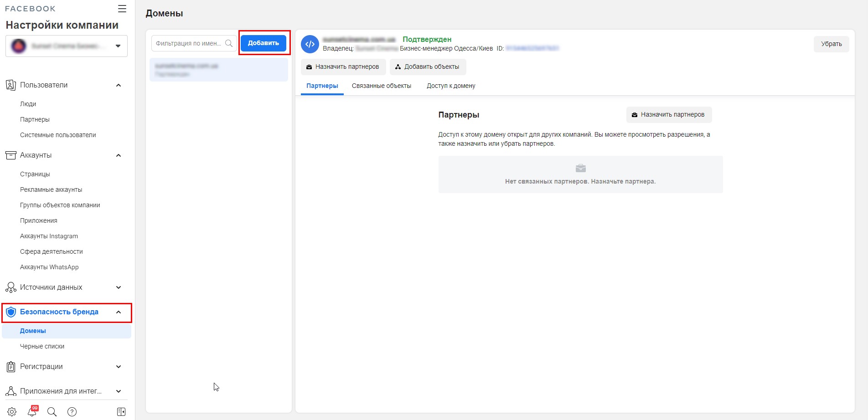Click Назначить партнеров in Партнеры section

(669, 114)
